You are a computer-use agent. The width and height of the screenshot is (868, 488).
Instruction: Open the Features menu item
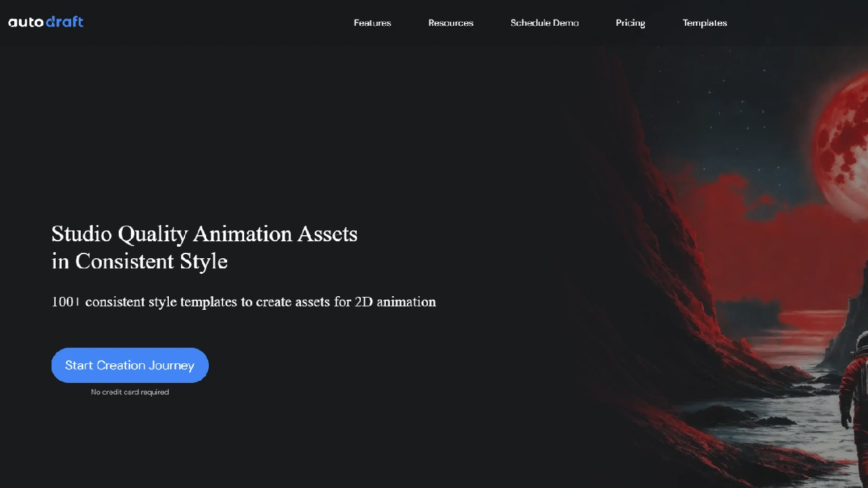(x=372, y=23)
